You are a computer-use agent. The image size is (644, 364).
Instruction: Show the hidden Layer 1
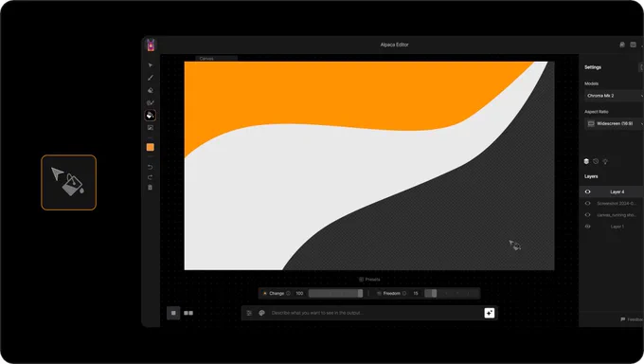click(588, 227)
